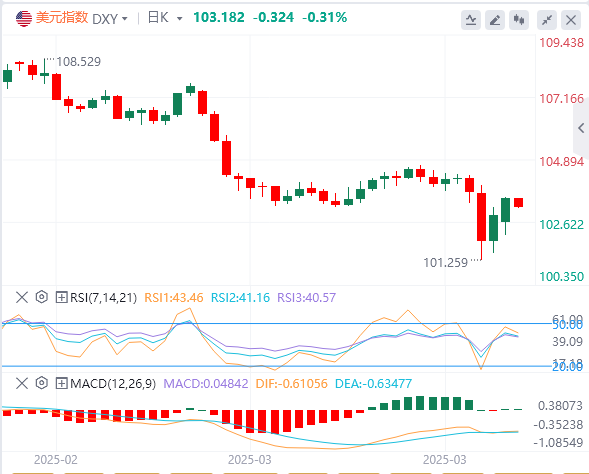The width and height of the screenshot is (589, 474).
Task: Click the 2025-02 timeline date label
Action: point(56,460)
